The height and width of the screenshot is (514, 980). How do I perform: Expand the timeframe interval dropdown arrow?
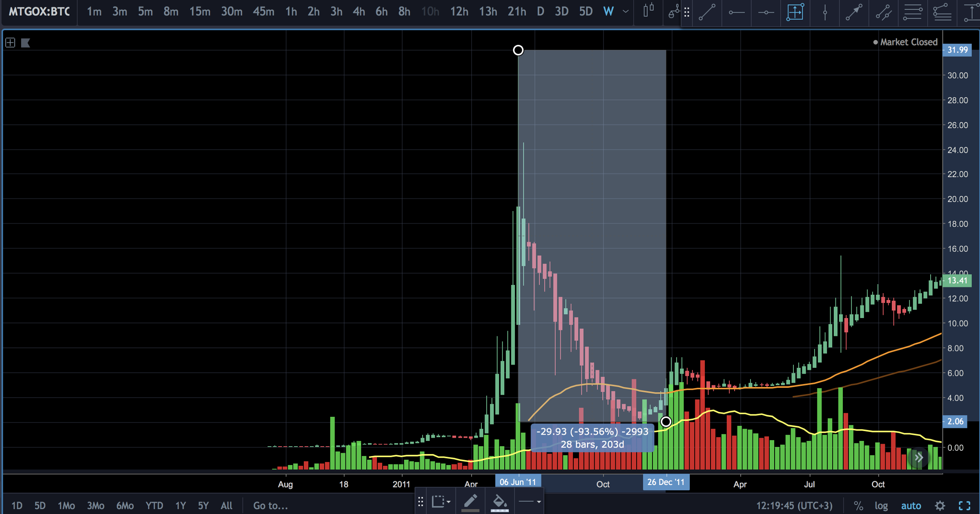click(626, 11)
